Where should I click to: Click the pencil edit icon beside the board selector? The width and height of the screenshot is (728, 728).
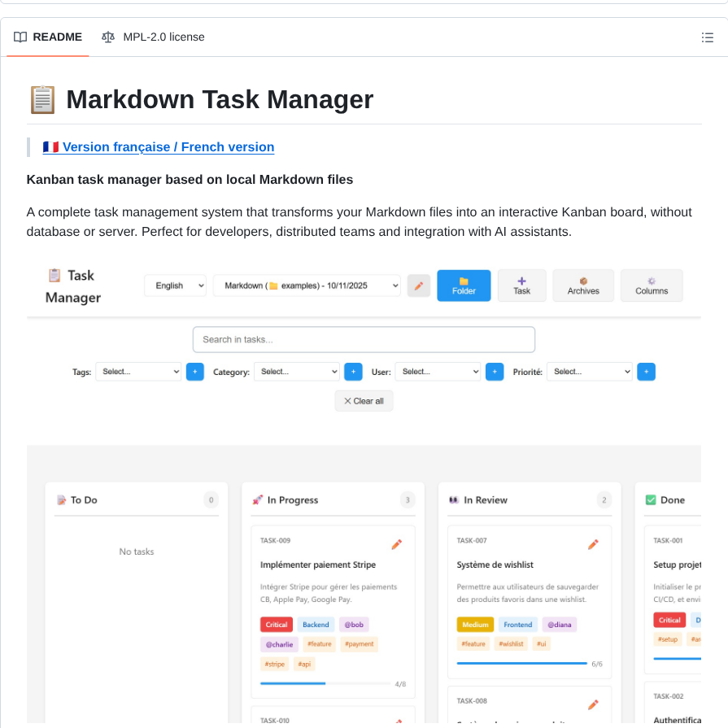pos(418,286)
